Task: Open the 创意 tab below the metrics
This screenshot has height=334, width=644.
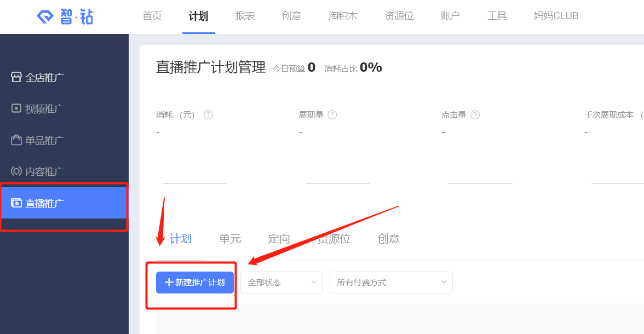Action: [389, 239]
